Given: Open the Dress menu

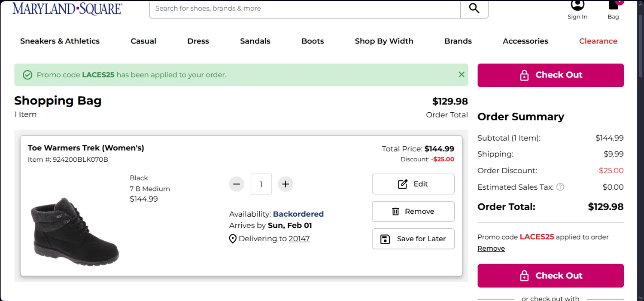Looking at the screenshot, I should [x=198, y=41].
